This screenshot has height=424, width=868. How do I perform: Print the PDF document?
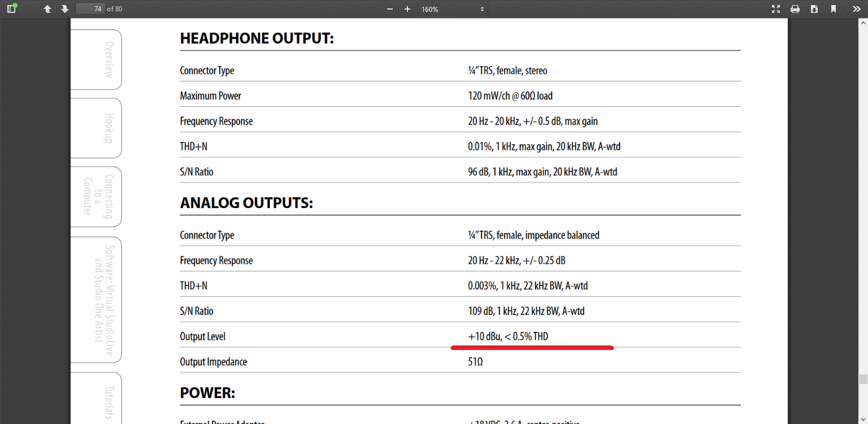[795, 9]
